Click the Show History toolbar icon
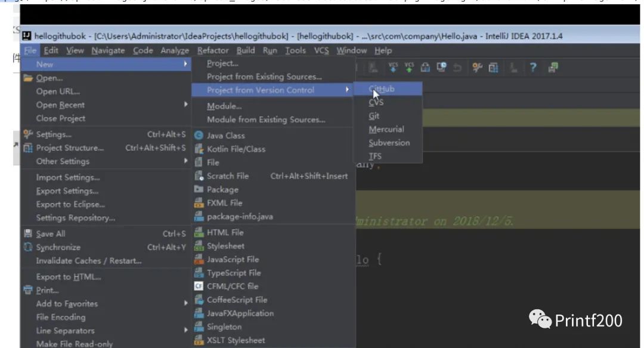This screenshot has height=348, width=644. (441, 67)
